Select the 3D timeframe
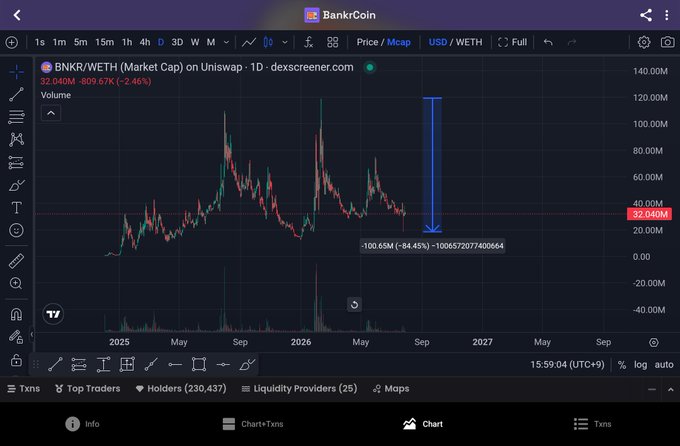This screenshot has height=446, width=680. pos(177,42)
